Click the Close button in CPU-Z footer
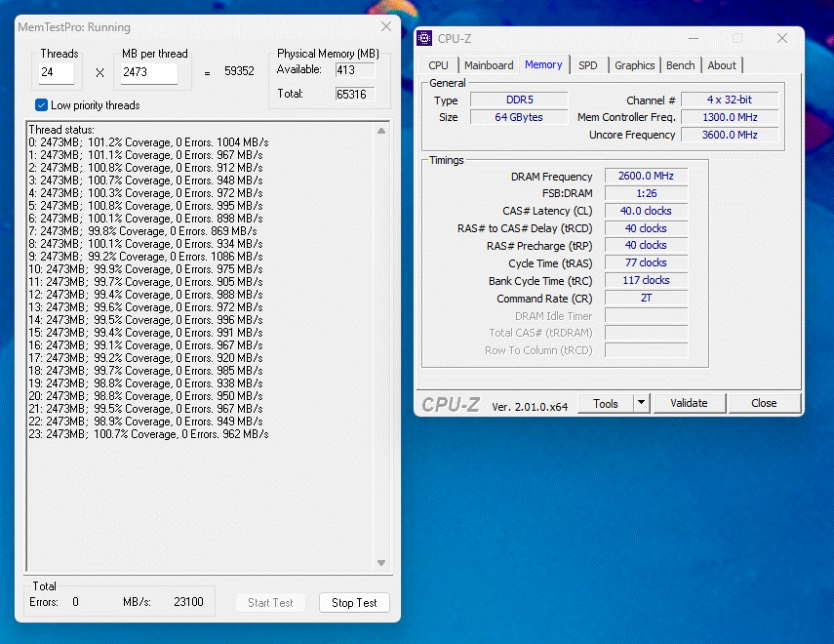Image resolution: width=834 pixels, height=644 pixels. pyautogui.click(x=764, y=403)
